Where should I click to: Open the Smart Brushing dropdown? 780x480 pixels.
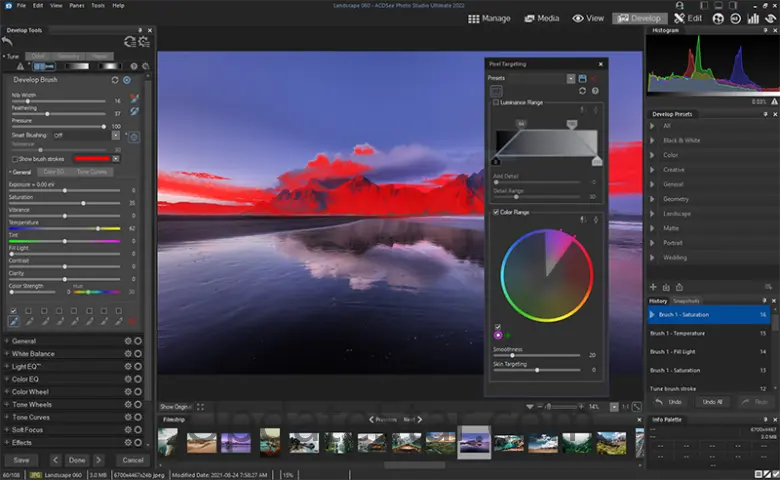(x=116, y=135)
